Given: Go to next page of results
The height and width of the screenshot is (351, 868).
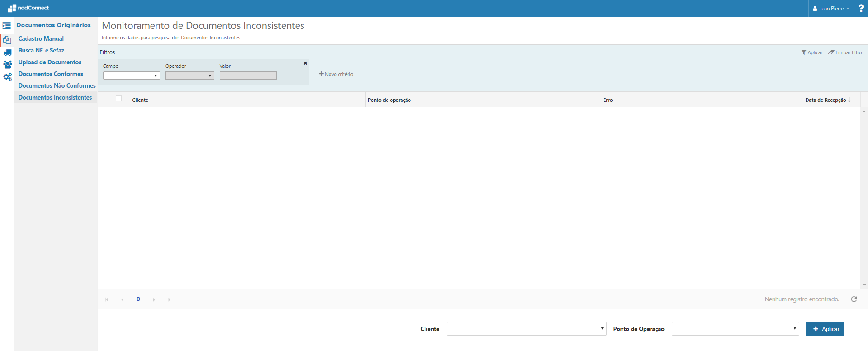Looking at the screenshot, I should pos(154,299).
